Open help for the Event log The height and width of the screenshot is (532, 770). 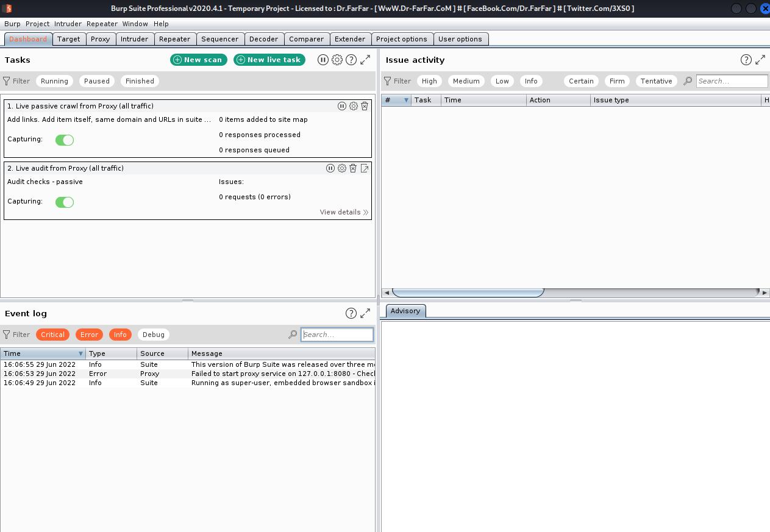tap(351, 313)
